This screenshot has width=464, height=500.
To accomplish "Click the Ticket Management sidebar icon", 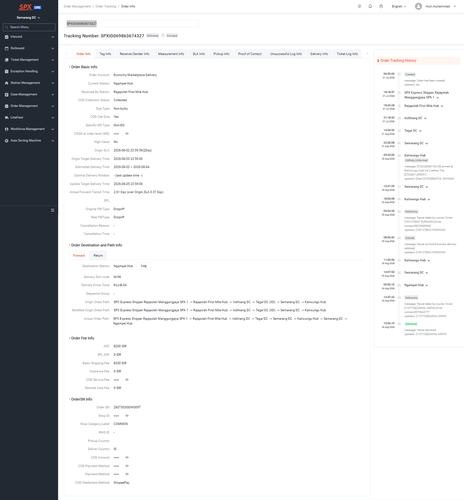I will click(x=6, y=60).
